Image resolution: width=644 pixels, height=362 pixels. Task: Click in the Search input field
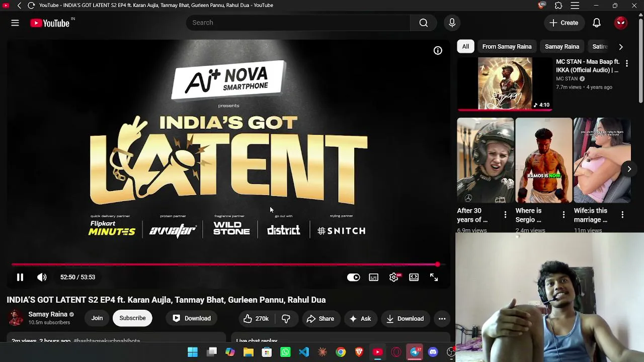(x=298, y=23)
